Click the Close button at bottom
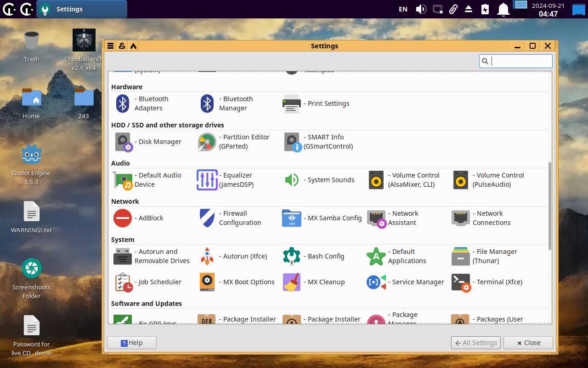Viewport: 588px width, 368px height. 528,343
